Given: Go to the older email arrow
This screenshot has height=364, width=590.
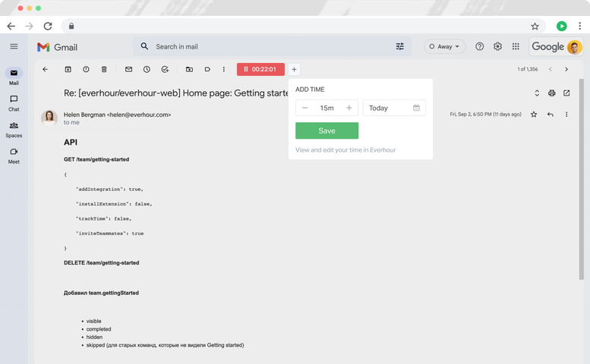Looking at the screenshot, I should (x=566, y=69).
